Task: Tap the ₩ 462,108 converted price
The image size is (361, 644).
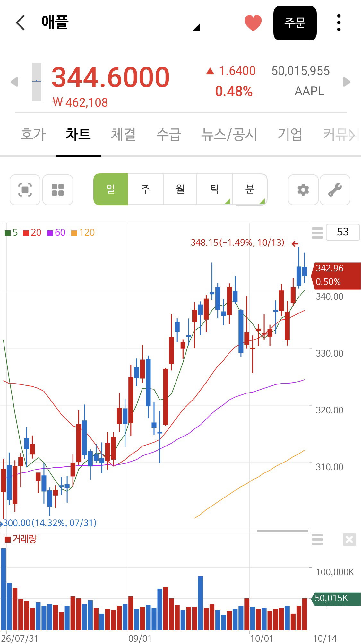Action: [x=80, y=102]
